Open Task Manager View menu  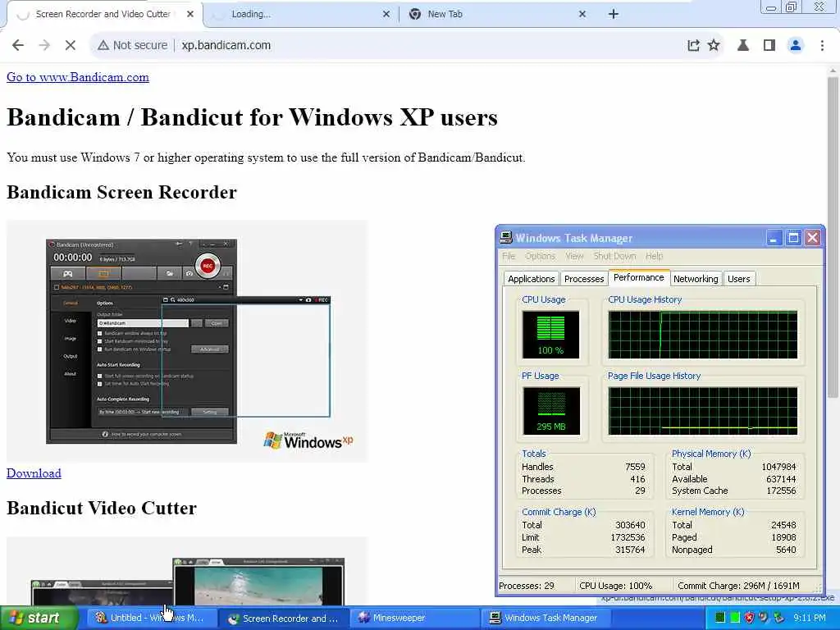pyautogui.click(x=574, y=256)
